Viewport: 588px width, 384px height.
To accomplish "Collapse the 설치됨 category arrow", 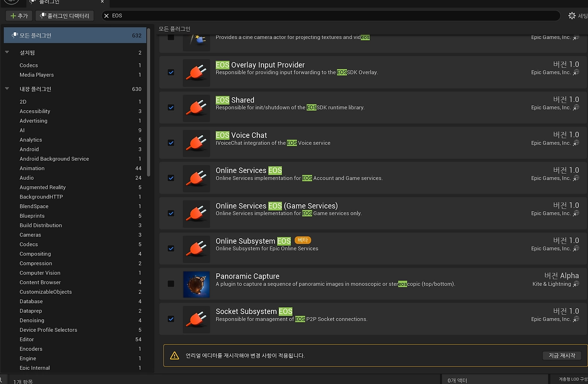I will [x=7, y=52].
